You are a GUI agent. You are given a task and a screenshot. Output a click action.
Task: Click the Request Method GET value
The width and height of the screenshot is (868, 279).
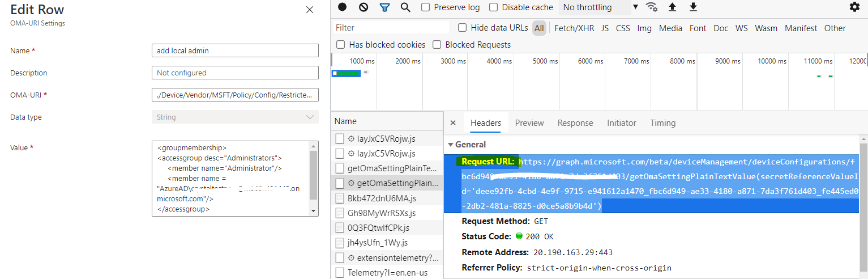point(541,221)
